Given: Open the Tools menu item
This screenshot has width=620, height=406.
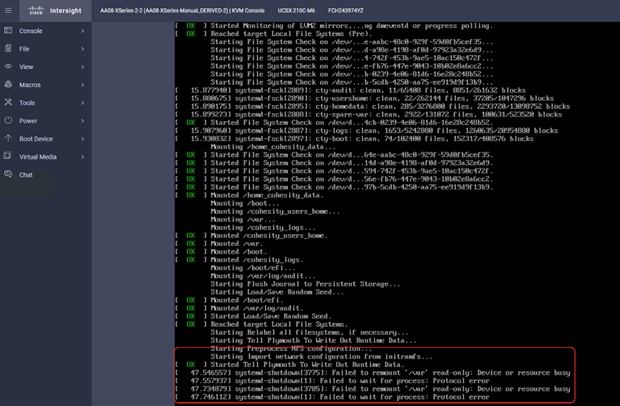Looking at the screenshot, I should point(46,103).
